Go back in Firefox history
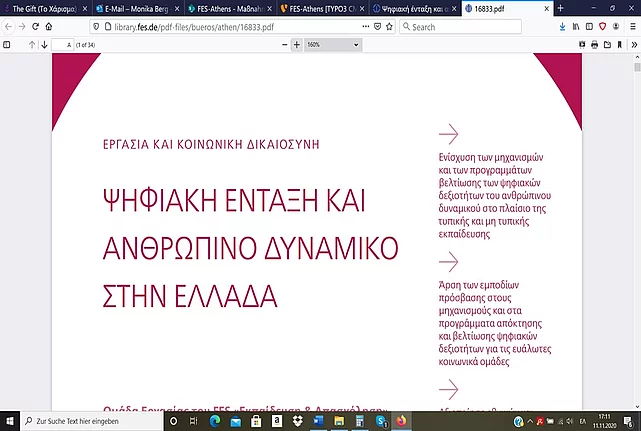This screenshot has height=431, width=641. (9, 27)
